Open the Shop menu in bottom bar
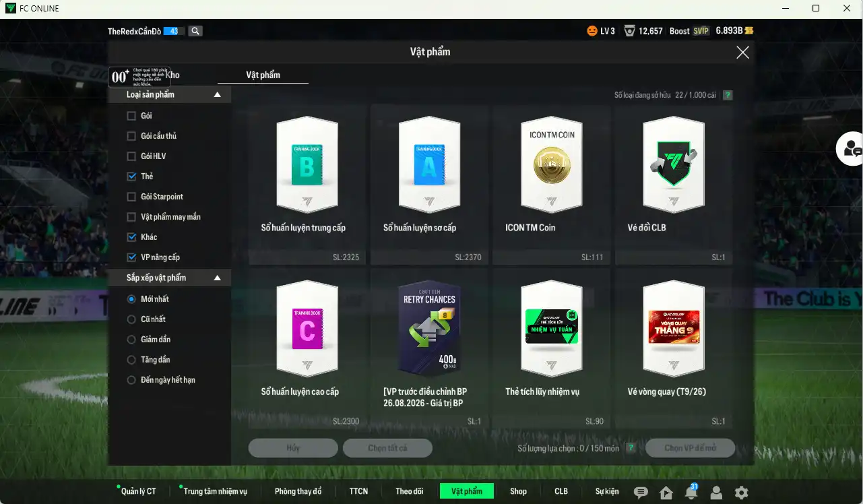This screenshot has height=504, width=863. tap(518, 491)
